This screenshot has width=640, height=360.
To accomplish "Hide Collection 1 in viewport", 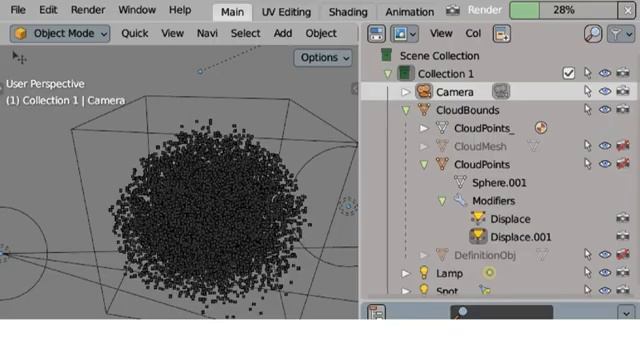I will click(605, 73).
